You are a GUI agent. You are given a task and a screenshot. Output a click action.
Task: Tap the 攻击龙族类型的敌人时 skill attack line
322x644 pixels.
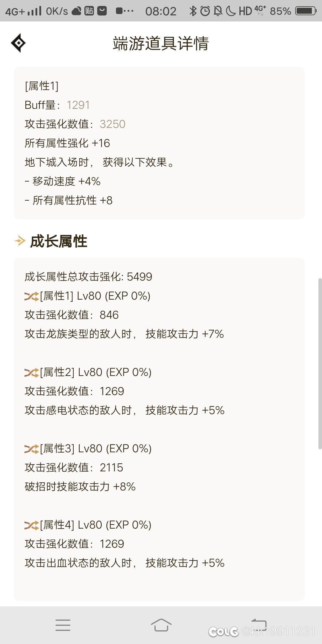click(124, 334)
